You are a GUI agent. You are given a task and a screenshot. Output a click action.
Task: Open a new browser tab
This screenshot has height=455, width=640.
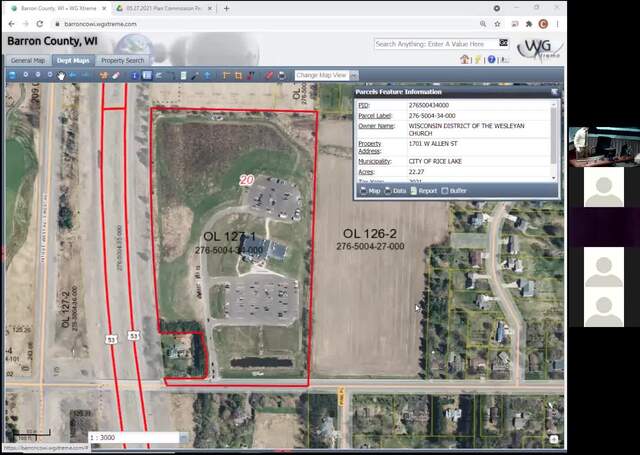227,8
